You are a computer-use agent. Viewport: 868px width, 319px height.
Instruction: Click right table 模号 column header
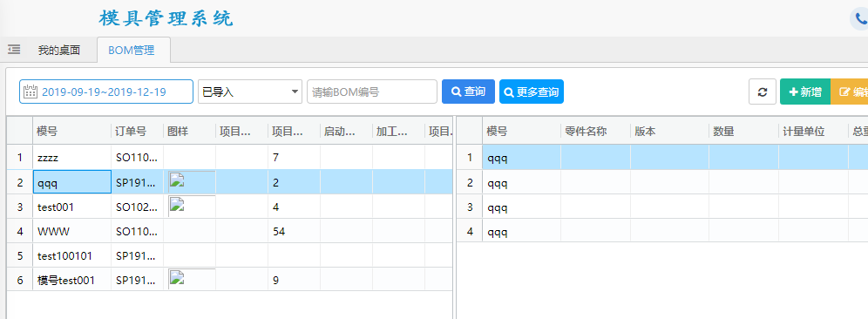pos(521,132)
